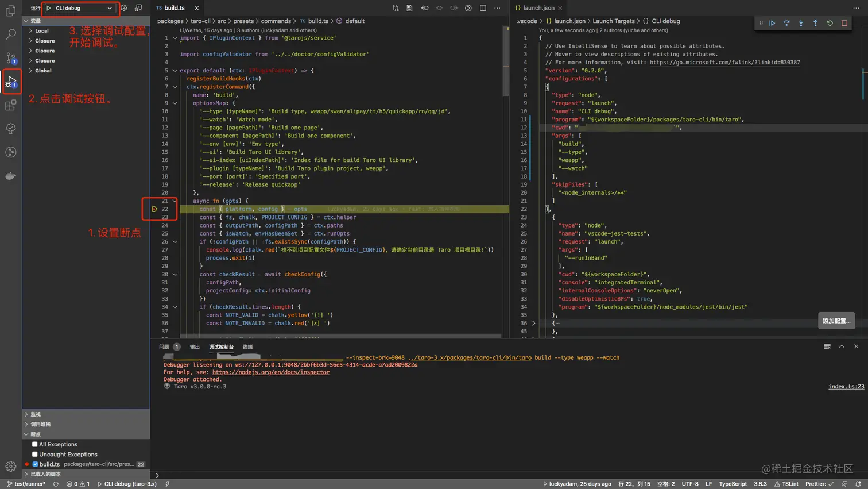Open the file preview icon in build.ts toolbar
This screenshot has width=868, height=489.
pos(409,8)
